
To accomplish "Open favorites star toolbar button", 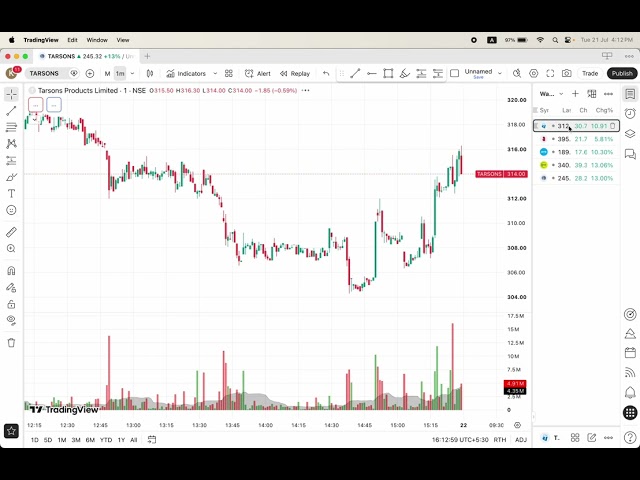I will pos(11,431).
